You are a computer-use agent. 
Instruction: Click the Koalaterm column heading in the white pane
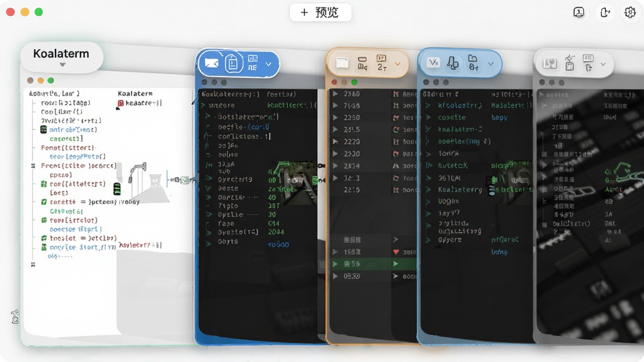[135, 94]
